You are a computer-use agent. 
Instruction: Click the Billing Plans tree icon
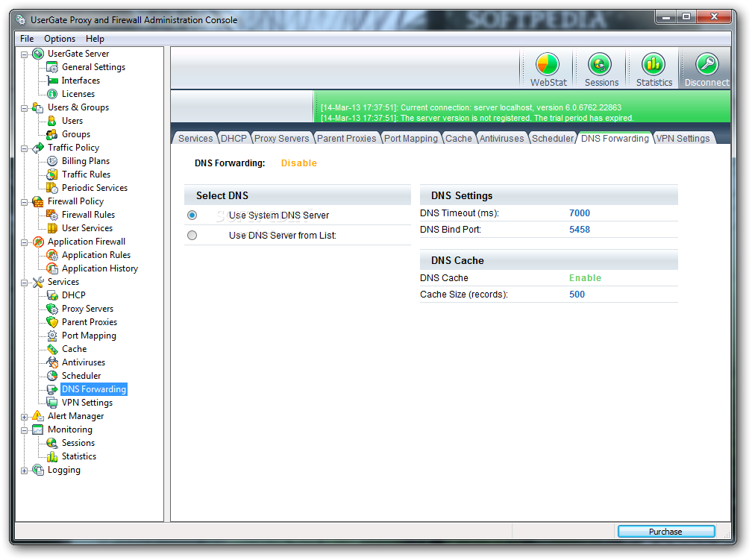pyautogui.click(x=52, y=161)
